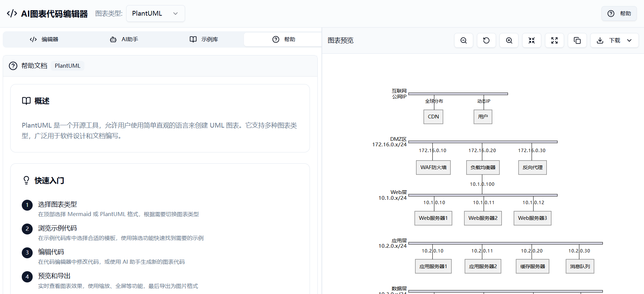The width and height of the screenshot is (644, 294).
Task: Click the 应用层 network label
Action: click(x=399, y=241)
